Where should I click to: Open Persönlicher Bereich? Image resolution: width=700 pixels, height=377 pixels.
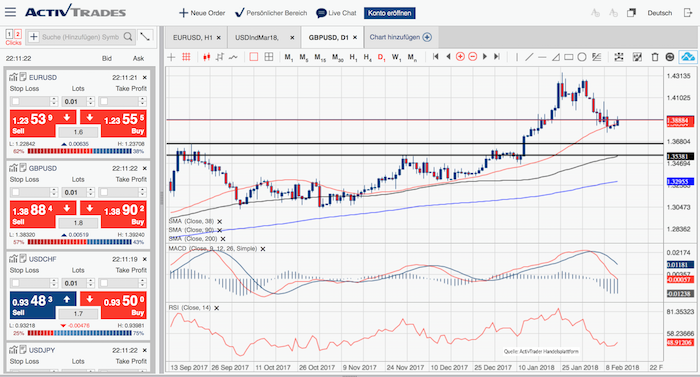pyautogui.click(x=271, y=13)
